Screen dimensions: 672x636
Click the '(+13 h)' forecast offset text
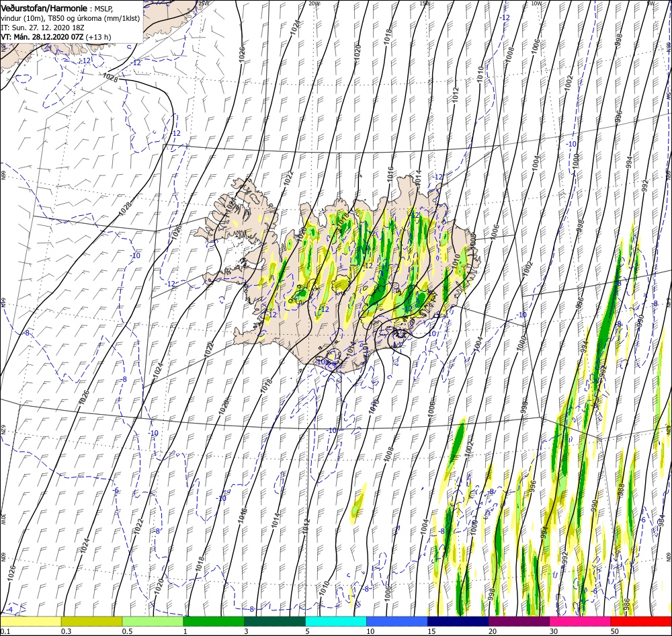[98, 37]
